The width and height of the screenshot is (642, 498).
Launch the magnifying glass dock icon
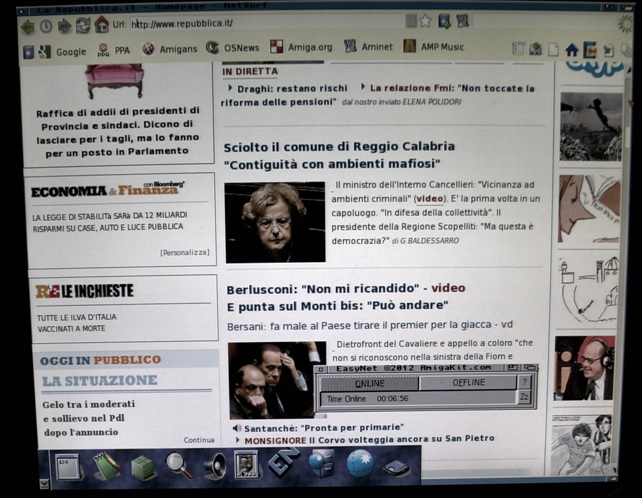(179, 464)
